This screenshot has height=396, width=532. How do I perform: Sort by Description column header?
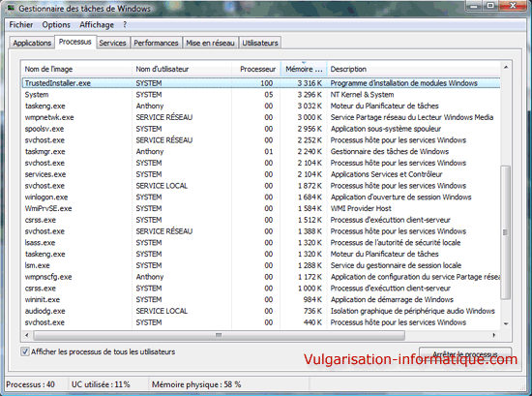click(x=414, y=69)
